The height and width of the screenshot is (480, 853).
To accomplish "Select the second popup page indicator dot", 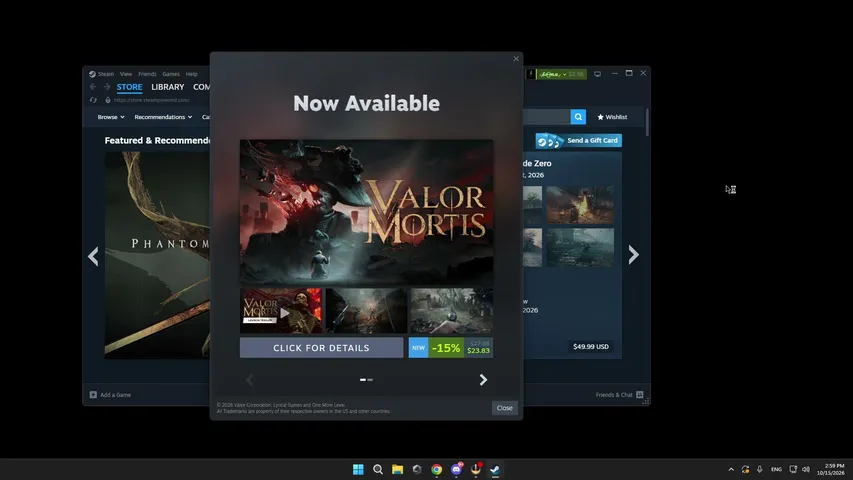I will point(370,380).
